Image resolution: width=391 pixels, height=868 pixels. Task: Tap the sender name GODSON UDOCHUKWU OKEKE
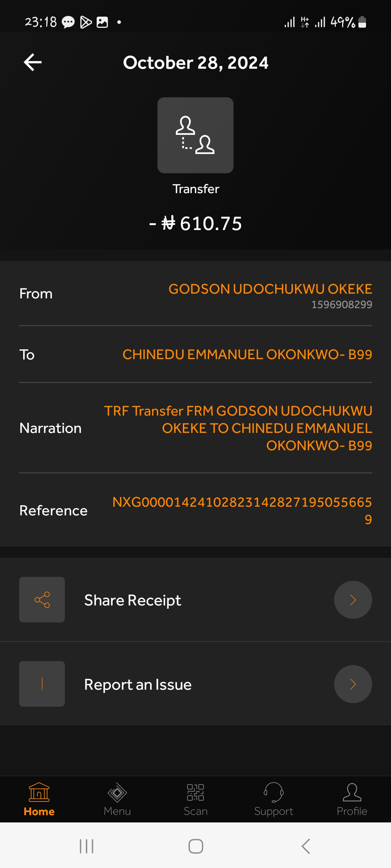270,289
